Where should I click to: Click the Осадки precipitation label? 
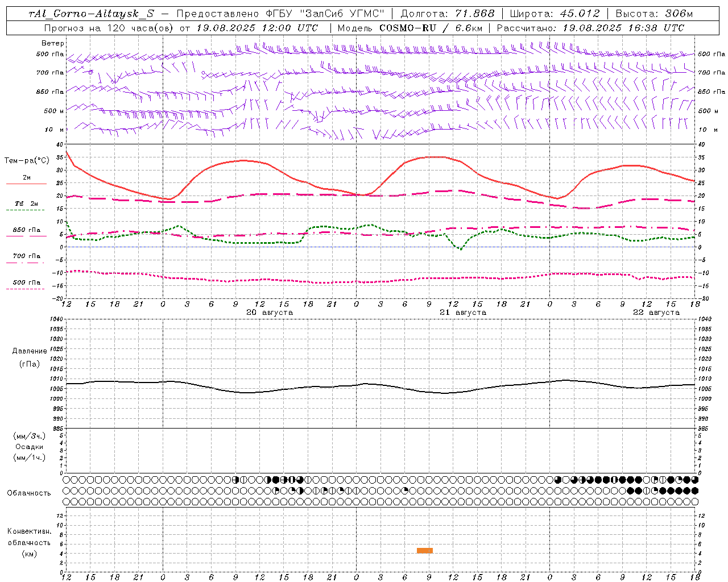coord(30,447)
